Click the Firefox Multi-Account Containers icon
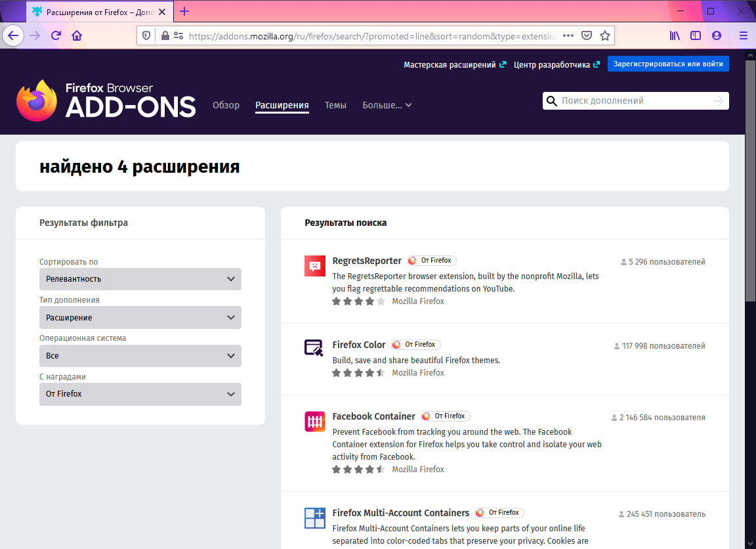Viewport: 756px width, 549px height. tap(314, 518)
